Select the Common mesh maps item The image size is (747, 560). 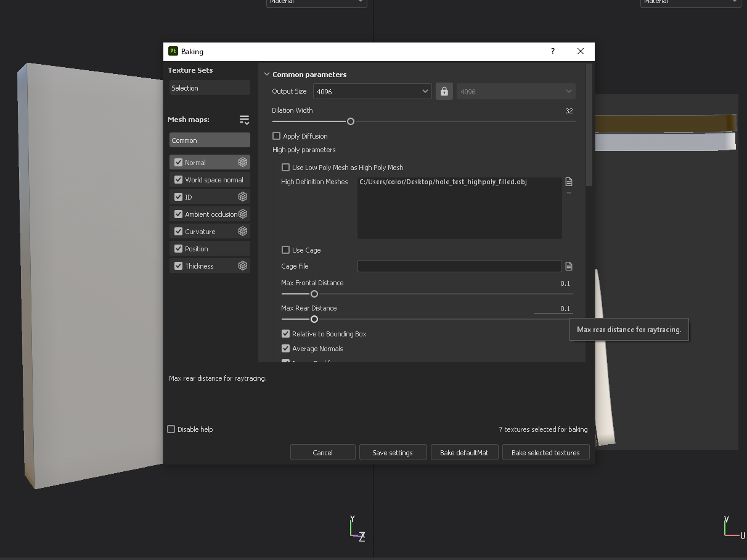pos(210,140)
